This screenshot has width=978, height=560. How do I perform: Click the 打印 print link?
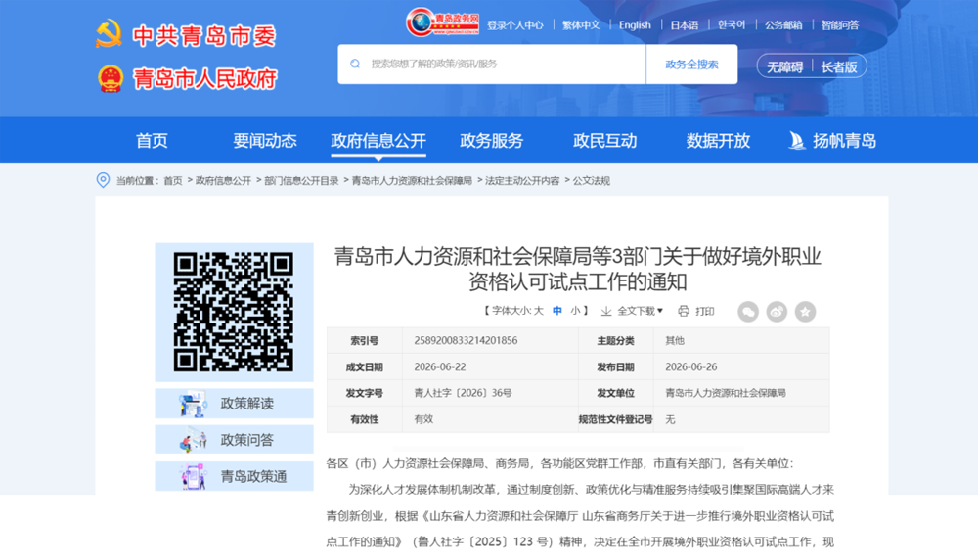pos(704,311)
